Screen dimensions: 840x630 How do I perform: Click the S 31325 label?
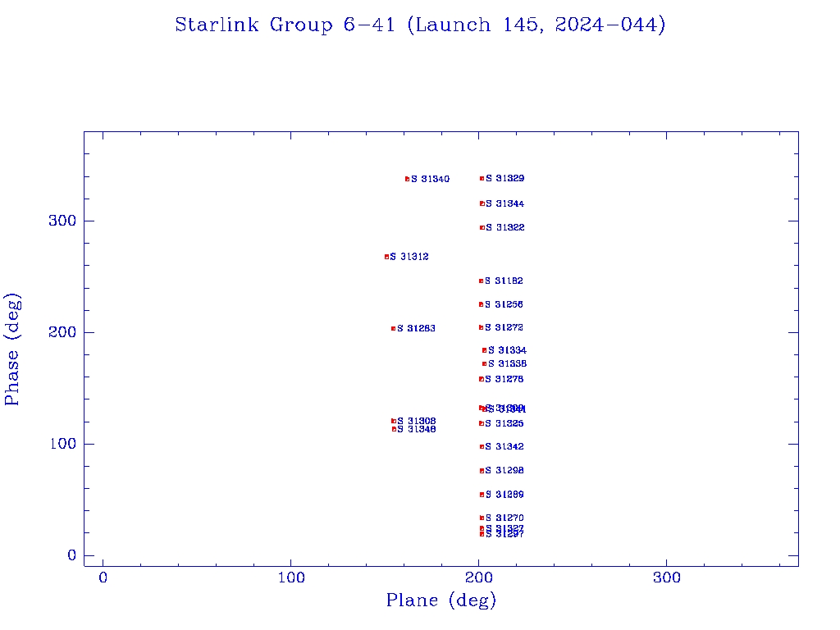click(504, 424)
